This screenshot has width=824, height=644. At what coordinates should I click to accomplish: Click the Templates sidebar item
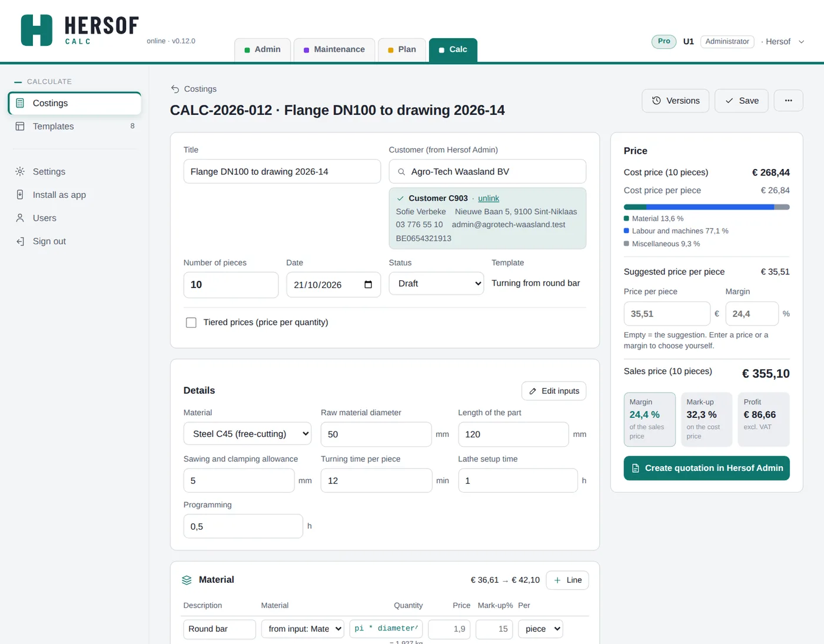[x=74, y=126]
